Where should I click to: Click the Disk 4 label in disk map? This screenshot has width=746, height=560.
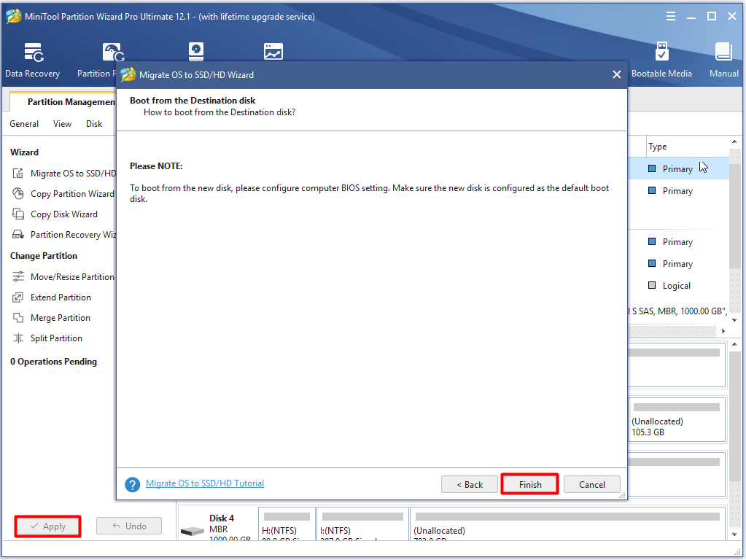pyautogui.click(x=222, y=518)
